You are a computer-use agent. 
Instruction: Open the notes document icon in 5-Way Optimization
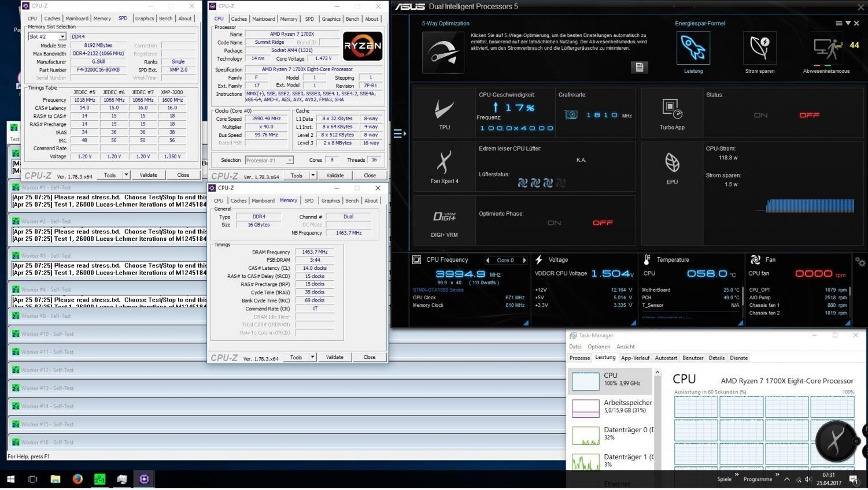click(x=639, y=67)
